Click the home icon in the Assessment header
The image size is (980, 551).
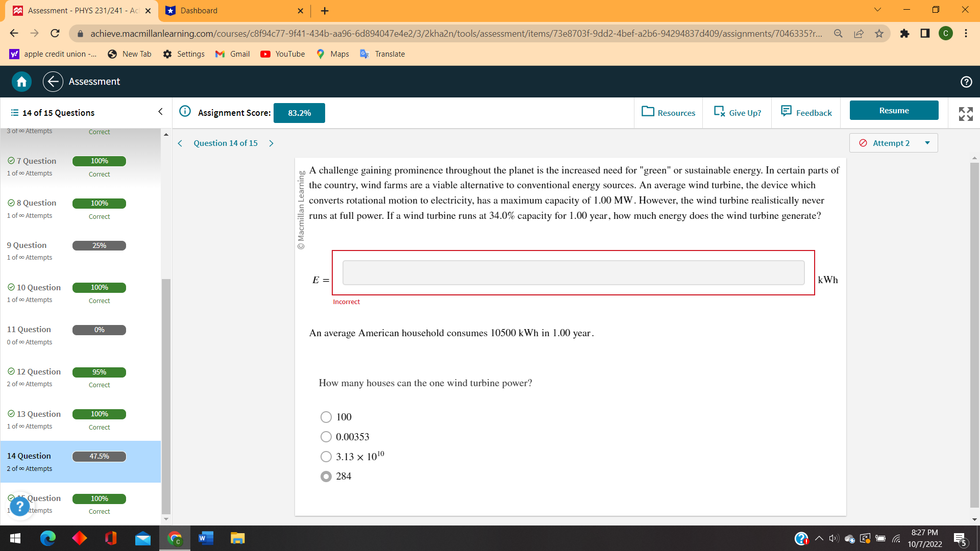point(21,82)
